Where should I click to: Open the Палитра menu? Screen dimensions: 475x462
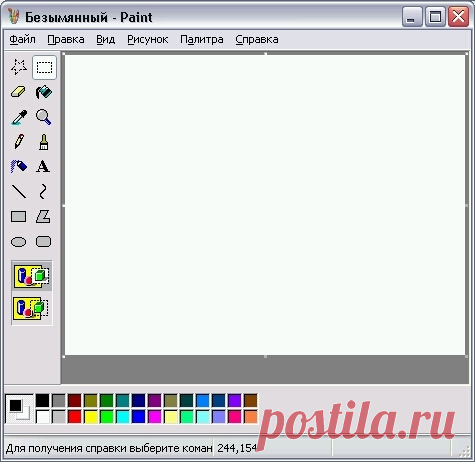click(202, 40)
